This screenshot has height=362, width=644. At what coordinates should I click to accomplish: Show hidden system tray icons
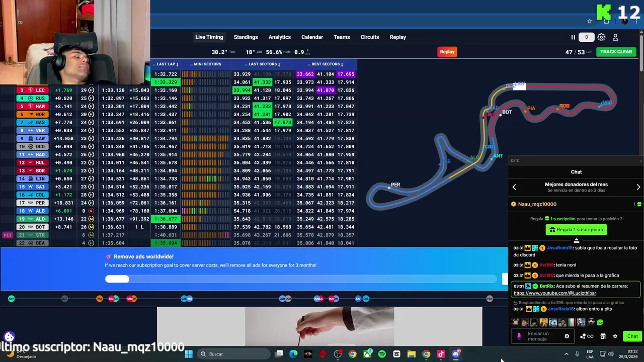[566, 354]
